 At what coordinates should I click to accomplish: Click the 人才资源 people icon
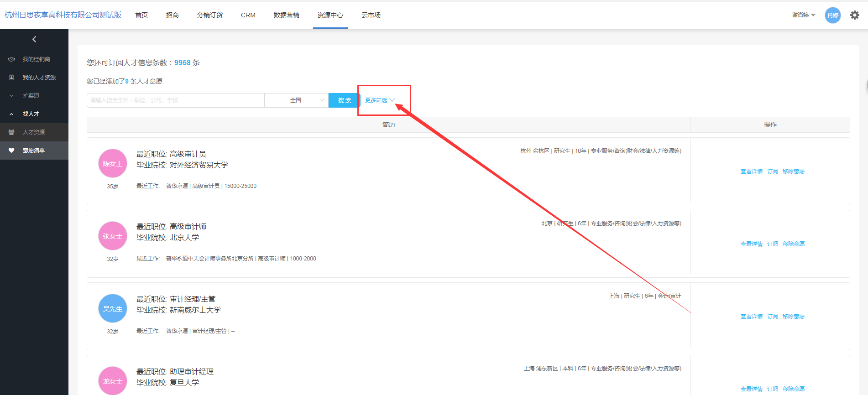pos(11,132)
